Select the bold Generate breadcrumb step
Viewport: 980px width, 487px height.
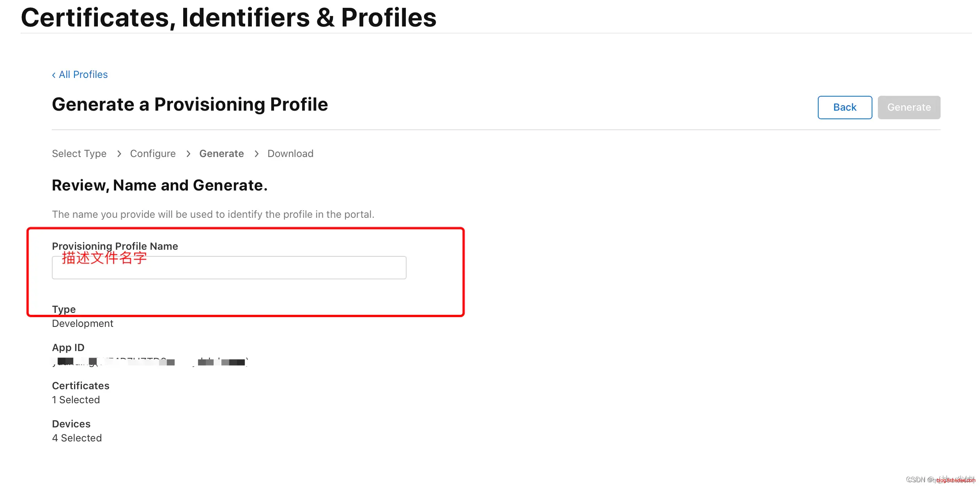click(221, 154)
